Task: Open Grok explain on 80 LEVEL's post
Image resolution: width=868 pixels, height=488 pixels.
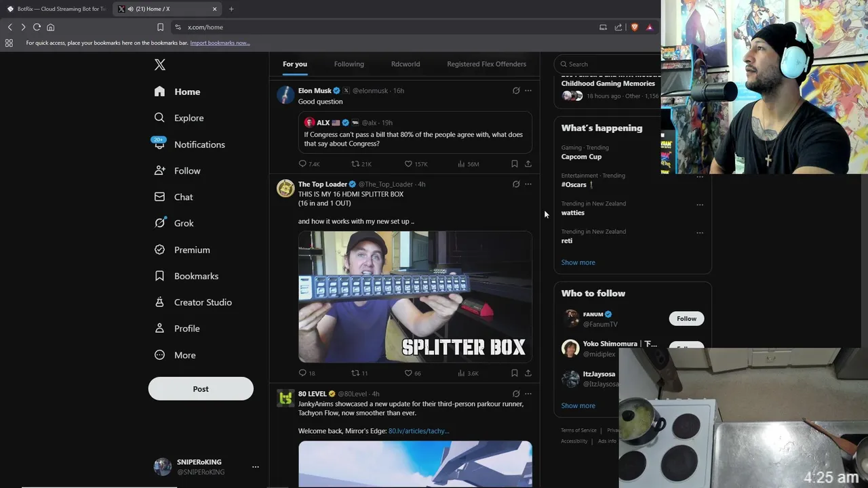Action: 516,394
